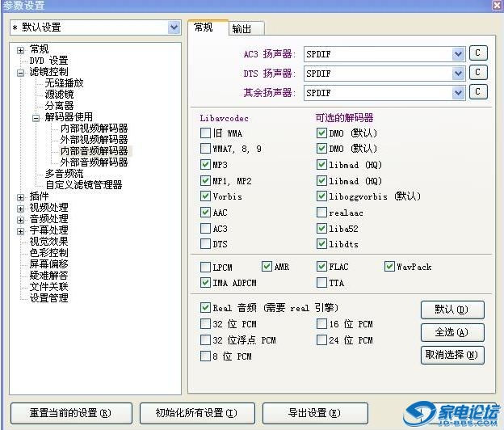Check the realaac checkbox
Viewport: 504px width, 430px height.
pyautogui.click(x=321, y=212)
